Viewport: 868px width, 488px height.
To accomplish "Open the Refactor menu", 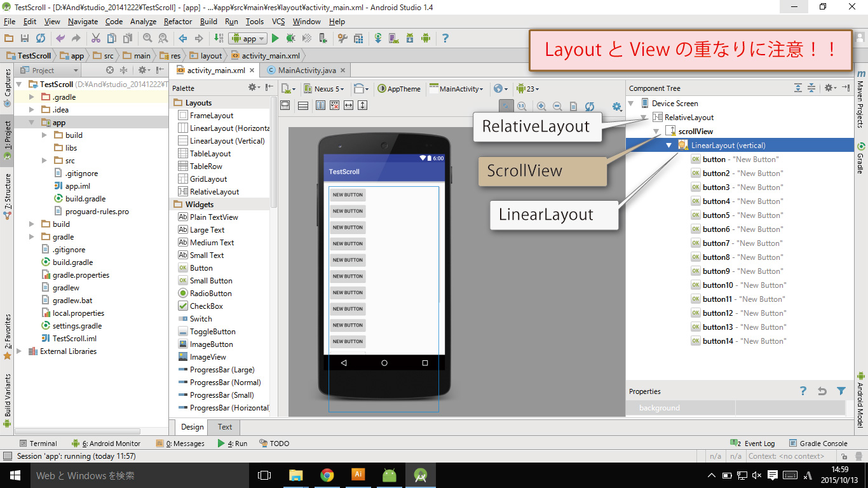I will (177, 21).
